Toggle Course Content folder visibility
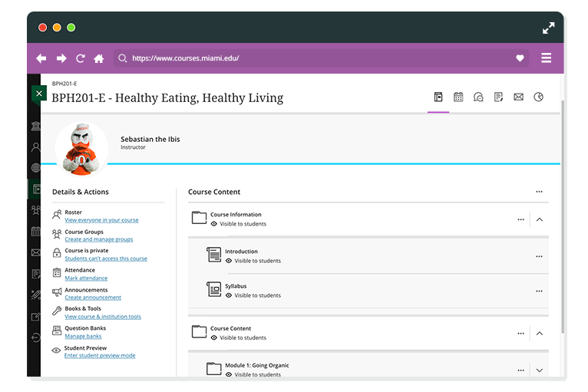This screenshot has width=588, height=392. coord(239,338)
